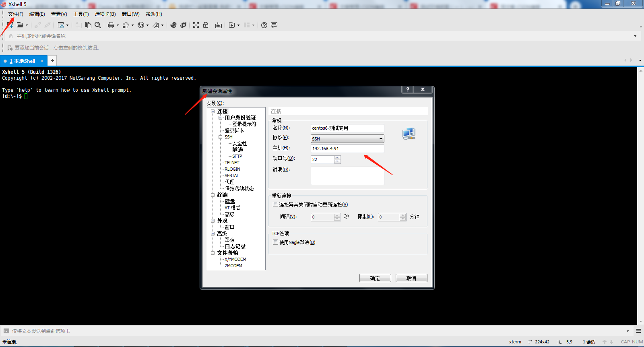Viewport: 644px width, 347px height.
Task: Click the globe encoding icon
Action: (x=141, y=25)
